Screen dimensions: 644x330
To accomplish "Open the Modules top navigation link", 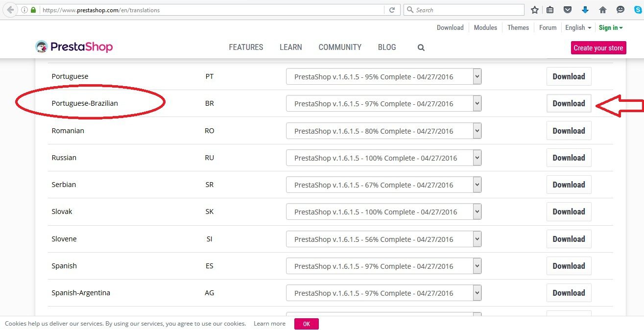I will (485, 27).
